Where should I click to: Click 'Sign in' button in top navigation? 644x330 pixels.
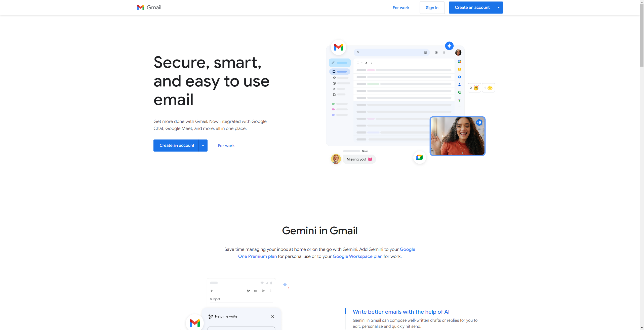click(x=431, y=8)
